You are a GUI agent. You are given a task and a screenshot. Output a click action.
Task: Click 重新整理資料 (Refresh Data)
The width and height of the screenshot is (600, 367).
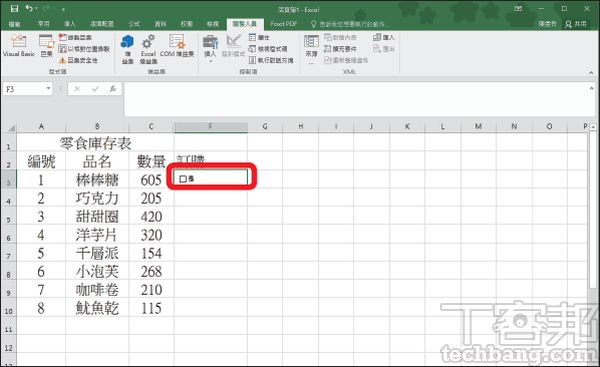[346, 60]
